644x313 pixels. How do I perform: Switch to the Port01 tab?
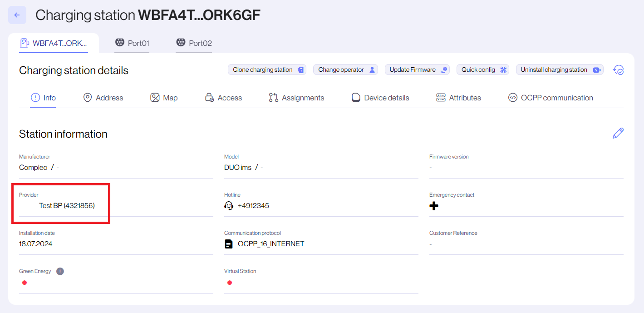pyautogui.click(x=132, y=43)
